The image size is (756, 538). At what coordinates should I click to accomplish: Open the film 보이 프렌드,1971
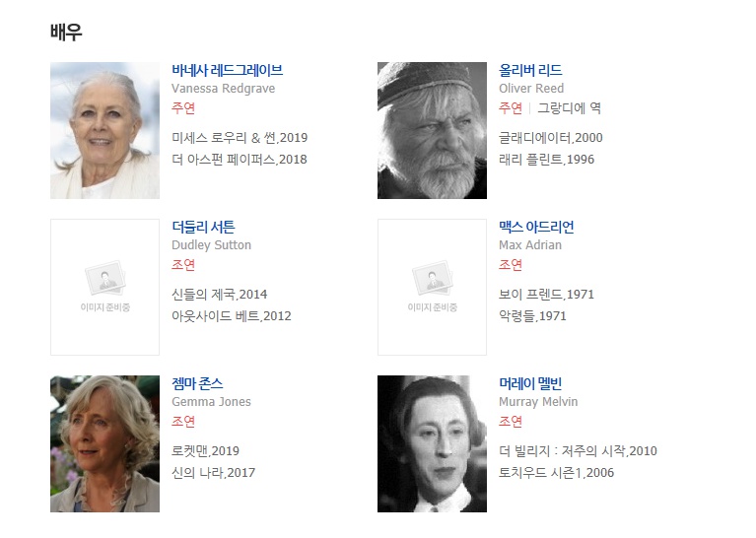click(x=546, y=295)
